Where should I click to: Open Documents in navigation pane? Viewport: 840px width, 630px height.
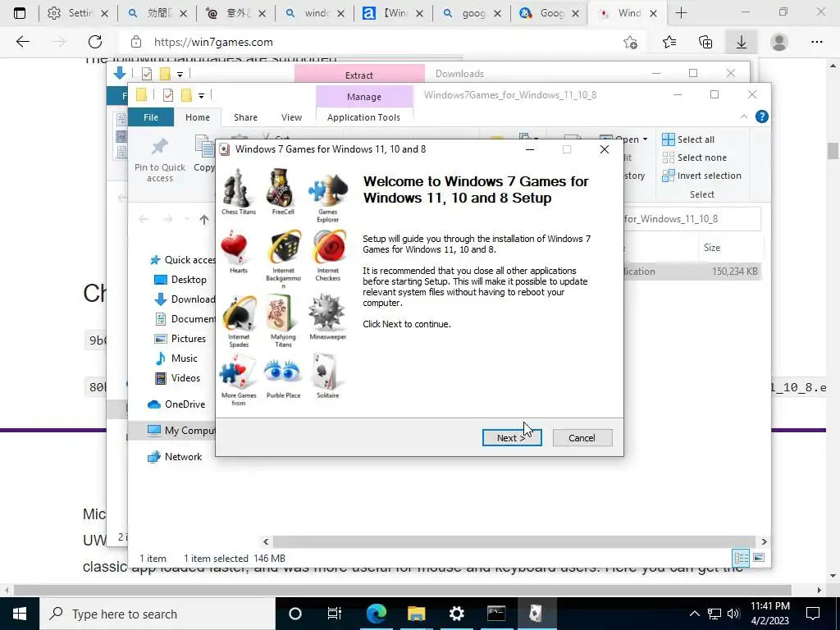click(185, 319)
